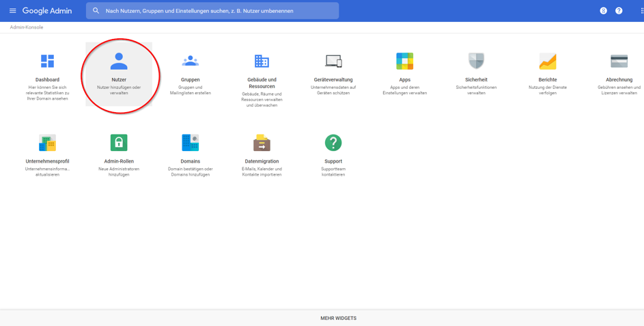Click the Gruppen label text
The width and height of the screenshot is (644, 326).
[190, 80]
